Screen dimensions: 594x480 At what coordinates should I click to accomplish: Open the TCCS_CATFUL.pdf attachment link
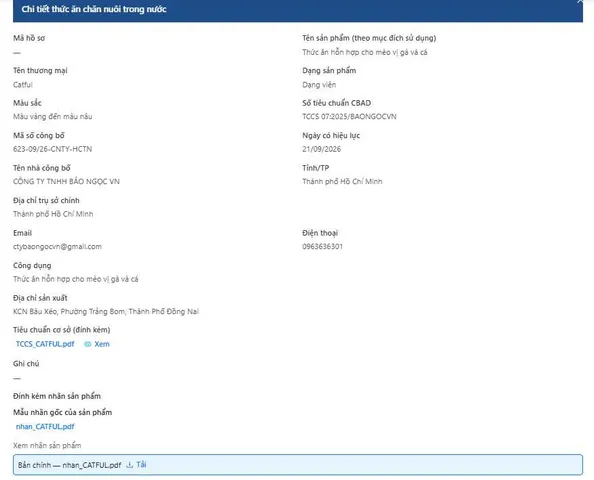tap(45, 344)
